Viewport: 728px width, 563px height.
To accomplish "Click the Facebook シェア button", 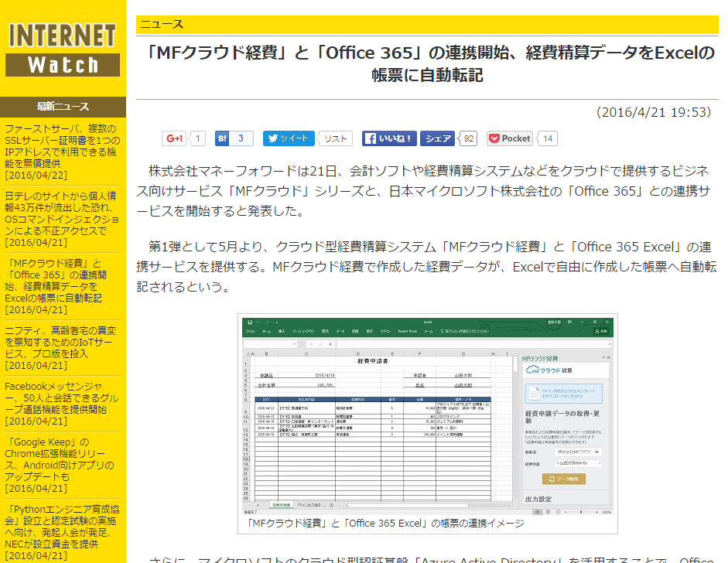I will 437,138.
